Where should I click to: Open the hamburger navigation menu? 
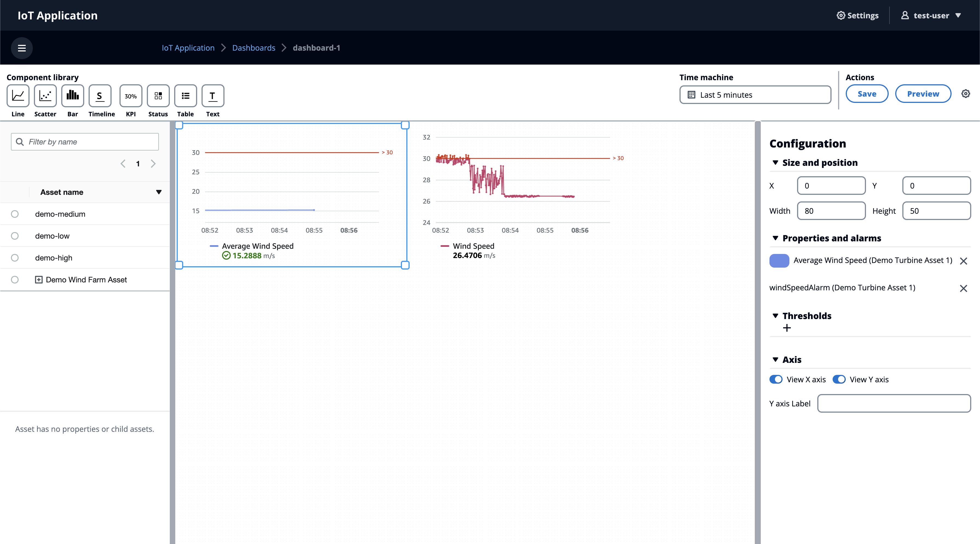coord(22,48)
